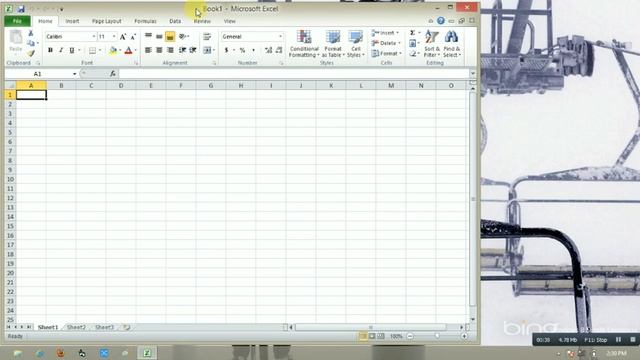Expand the Conditional Formatting menu

(304, 44)
